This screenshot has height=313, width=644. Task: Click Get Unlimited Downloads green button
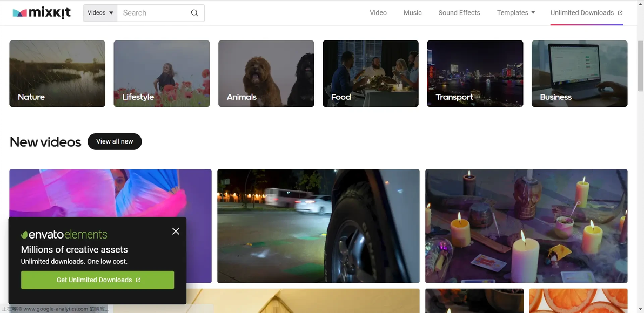point(97,280)
